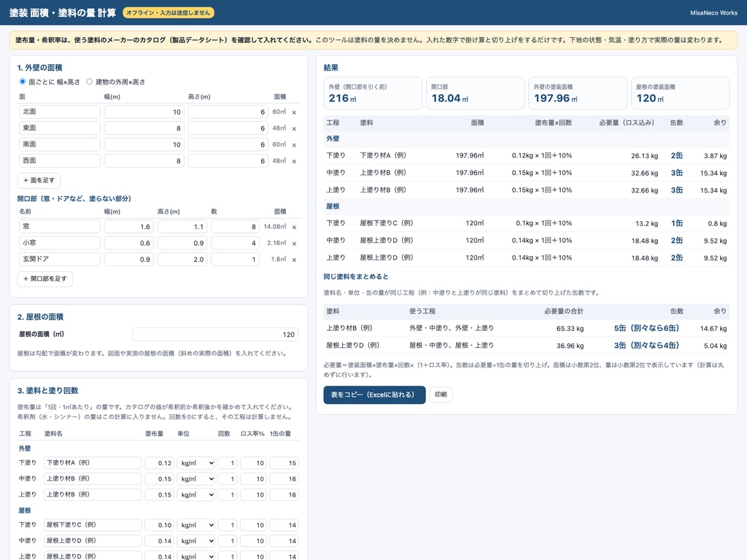The width and height of the screenshot is (747, 560).
Task: Copy the table with 表をコピー button
Action: [374, 394]
